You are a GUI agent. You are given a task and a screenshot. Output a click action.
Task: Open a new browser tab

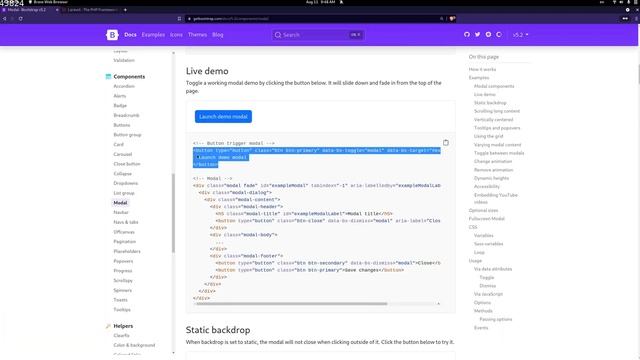point(125,9)
